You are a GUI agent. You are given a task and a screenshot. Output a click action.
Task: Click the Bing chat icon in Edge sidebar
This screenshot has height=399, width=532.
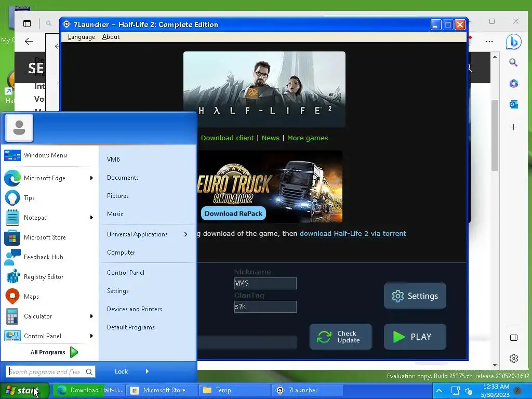point(513,42)
